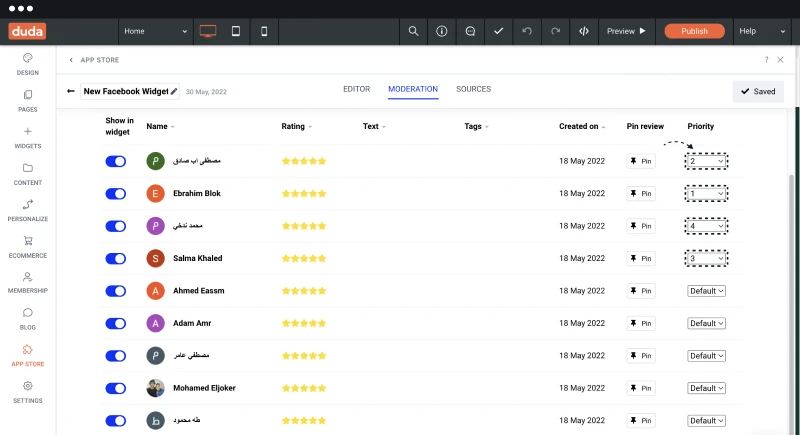Disable Mohamed Eljoker review in widget

[x=116, y=388]
